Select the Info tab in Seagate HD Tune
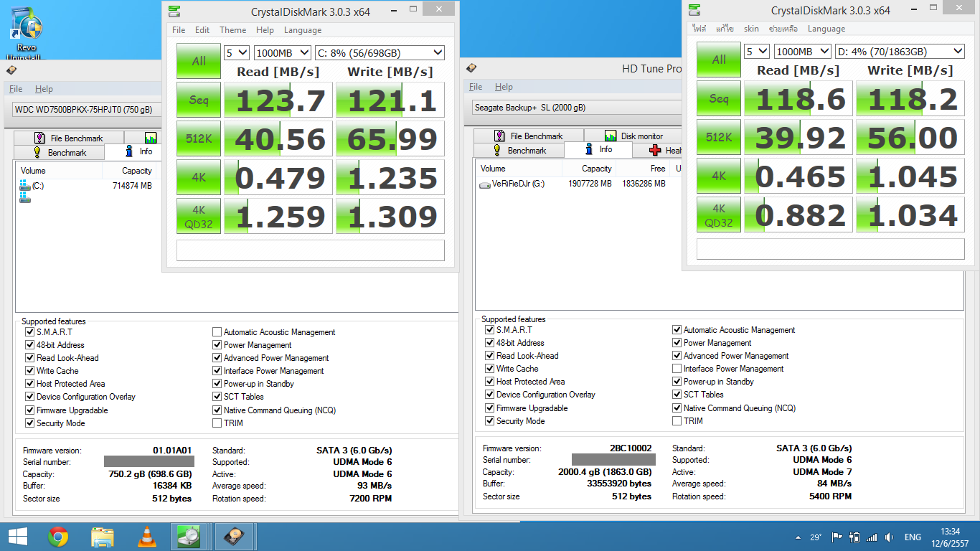The image size is (980, 551). pos(598,149)
